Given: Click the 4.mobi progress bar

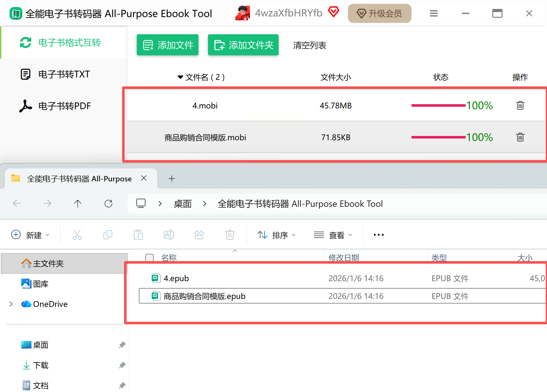Looking at the screenshot, I should coord(438,105).
